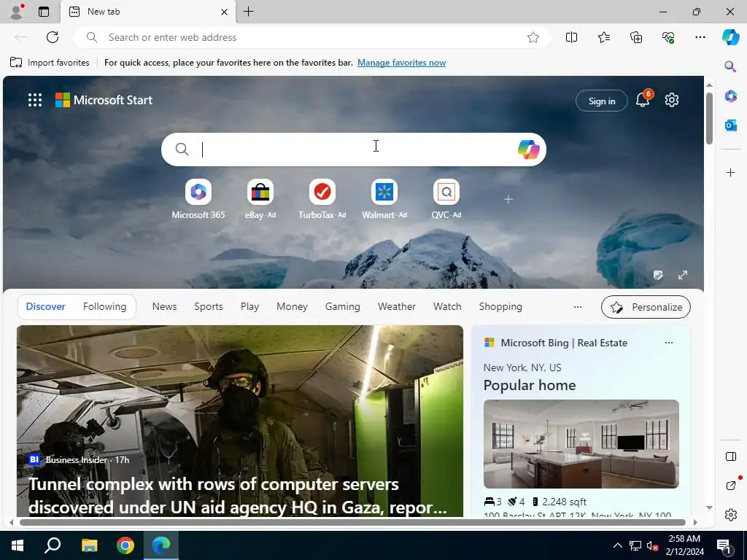This screenshot has width=747, height=560.
Task: Open the Edge profile icon
Action: pos(17,12)
